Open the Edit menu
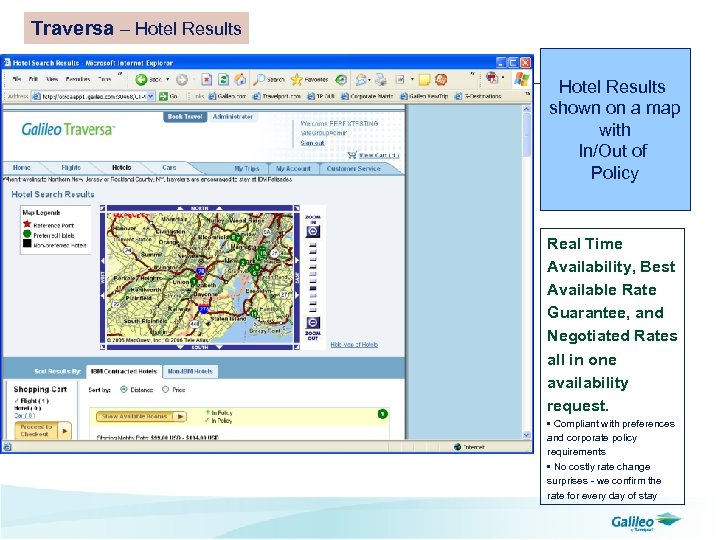This screenshot has width=720, height=540. coord(33,79)
